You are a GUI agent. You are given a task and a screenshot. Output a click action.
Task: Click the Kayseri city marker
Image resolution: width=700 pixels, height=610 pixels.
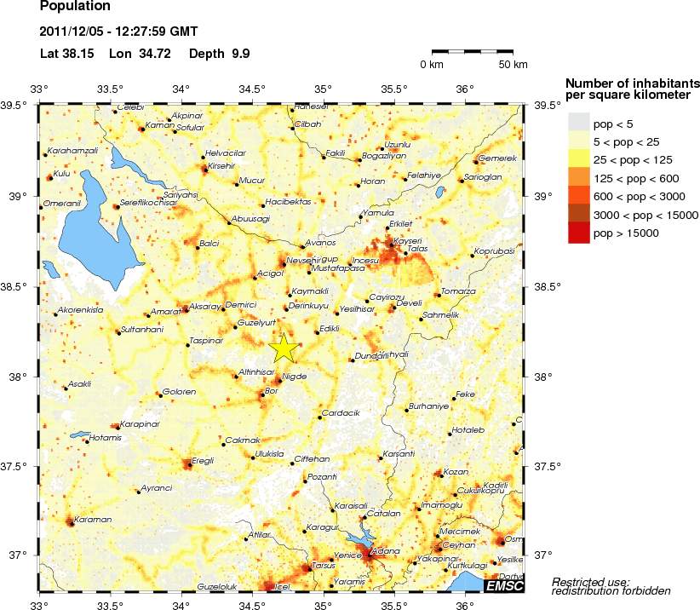[391, 242]
